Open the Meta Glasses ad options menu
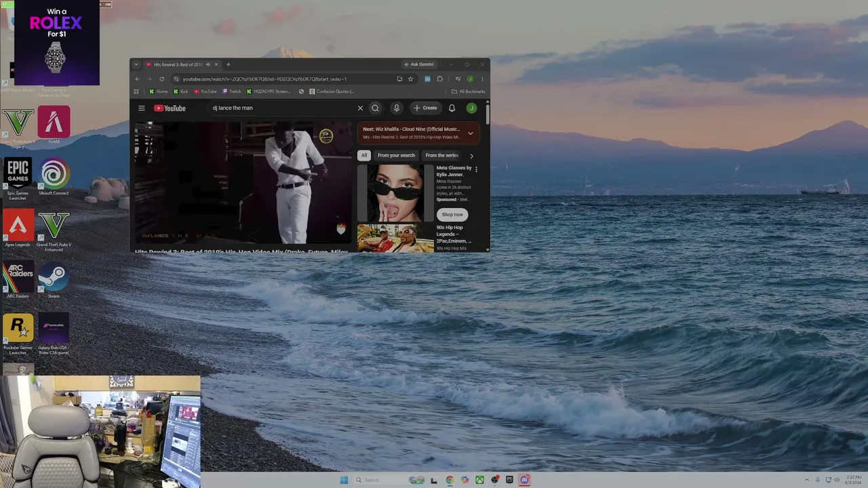Screen dimensions: 868x488 pyautogui.click(x=476, y=169)
